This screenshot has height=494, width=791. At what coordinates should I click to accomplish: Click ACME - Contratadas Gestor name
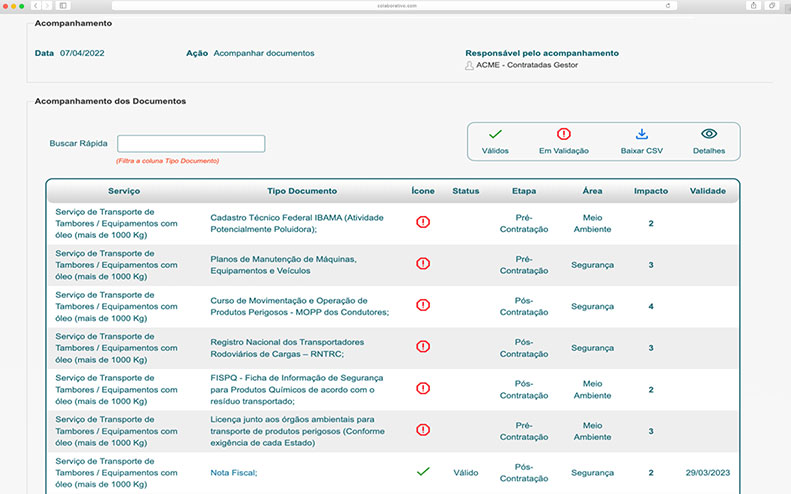[527, 65]
